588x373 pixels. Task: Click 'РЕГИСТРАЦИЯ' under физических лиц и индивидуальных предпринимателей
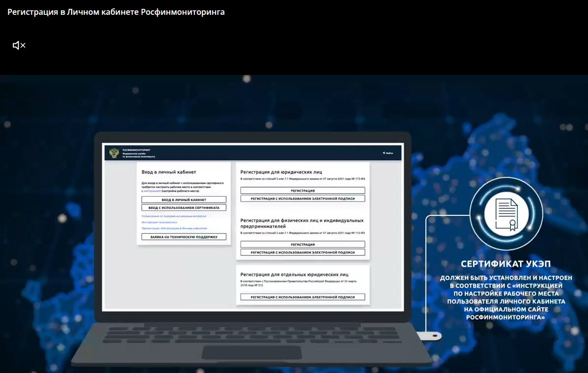(302, 244)
